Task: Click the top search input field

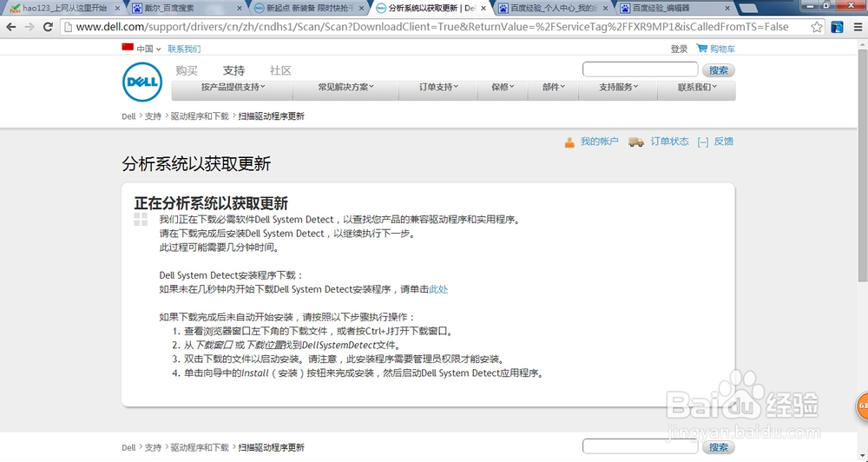Action: (x=640, y=69)
